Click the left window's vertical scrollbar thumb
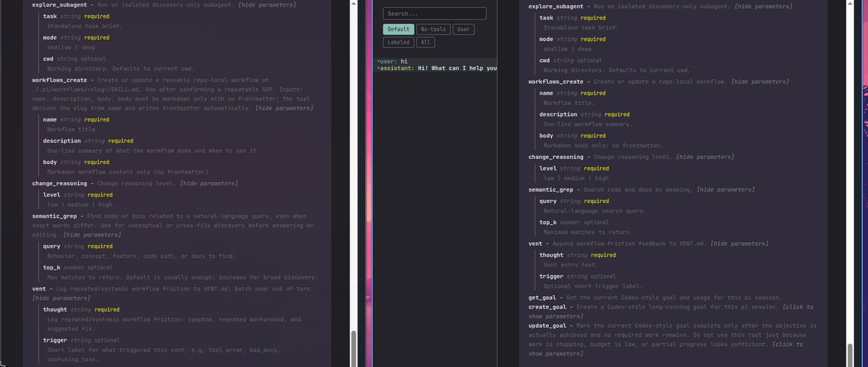This screenshot has width=868, height=367. [x=353, y=348]
